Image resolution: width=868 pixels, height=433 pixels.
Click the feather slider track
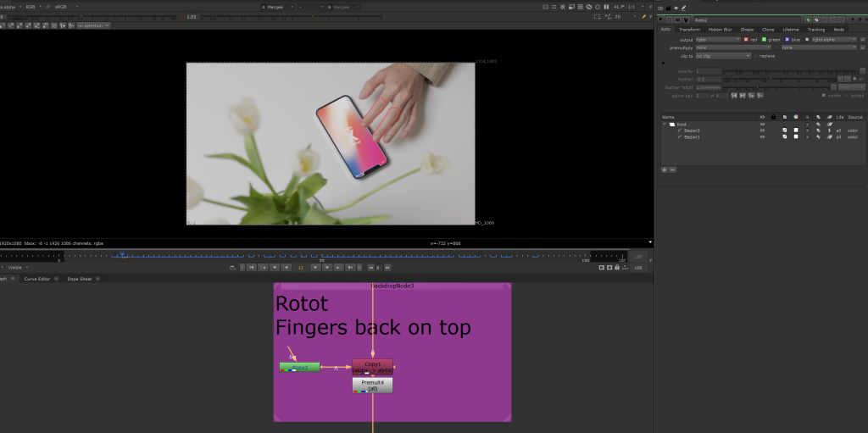tap(779, 79)
